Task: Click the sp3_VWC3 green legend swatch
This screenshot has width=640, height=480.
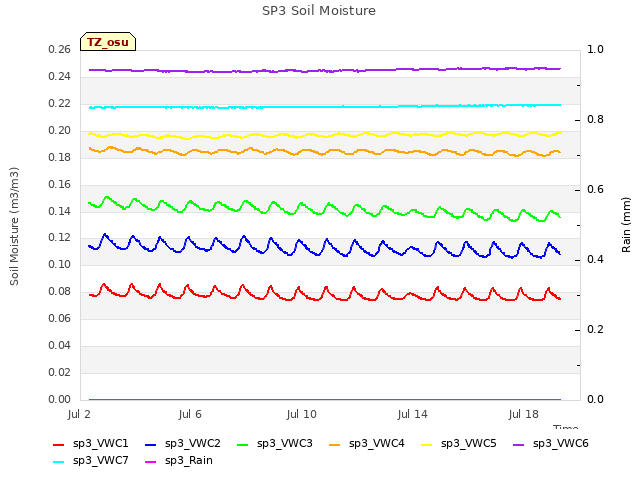Action: click(243, 444)
